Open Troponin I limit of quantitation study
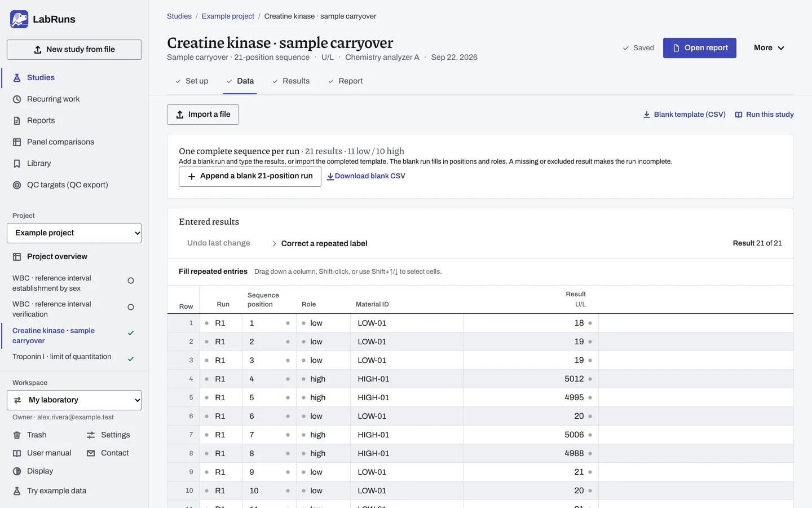 pyautogui.click(x=62, y=357)
